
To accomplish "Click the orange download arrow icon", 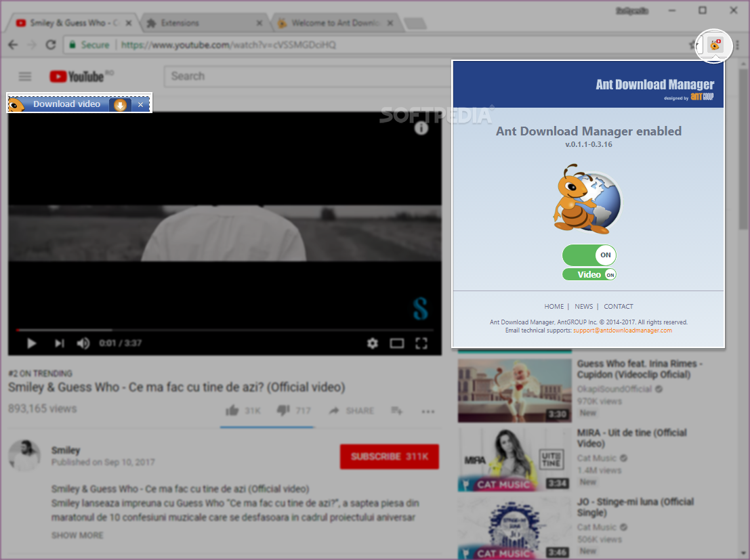I will (x=120, y=105).
